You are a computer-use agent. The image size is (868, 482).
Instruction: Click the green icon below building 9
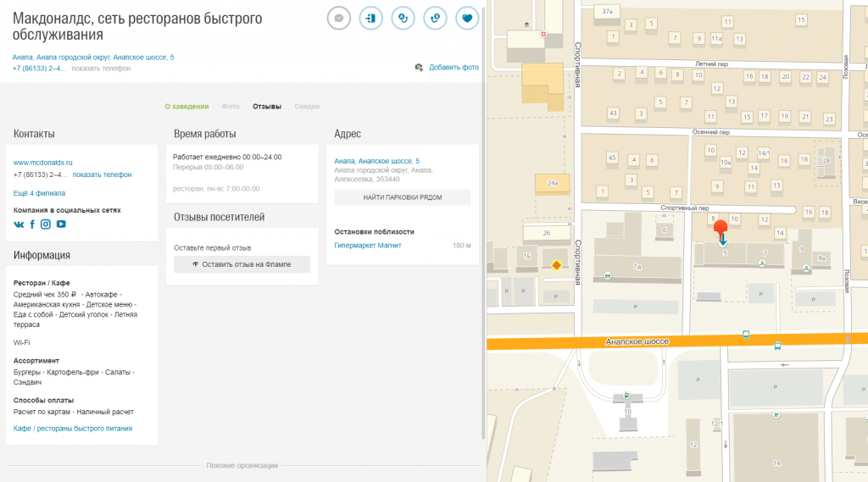click(807, 269)
